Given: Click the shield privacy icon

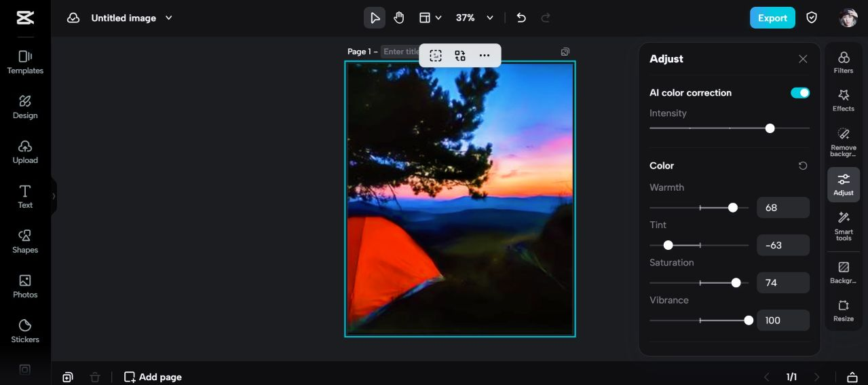Looking at the screenshot, I should point(812,18).
